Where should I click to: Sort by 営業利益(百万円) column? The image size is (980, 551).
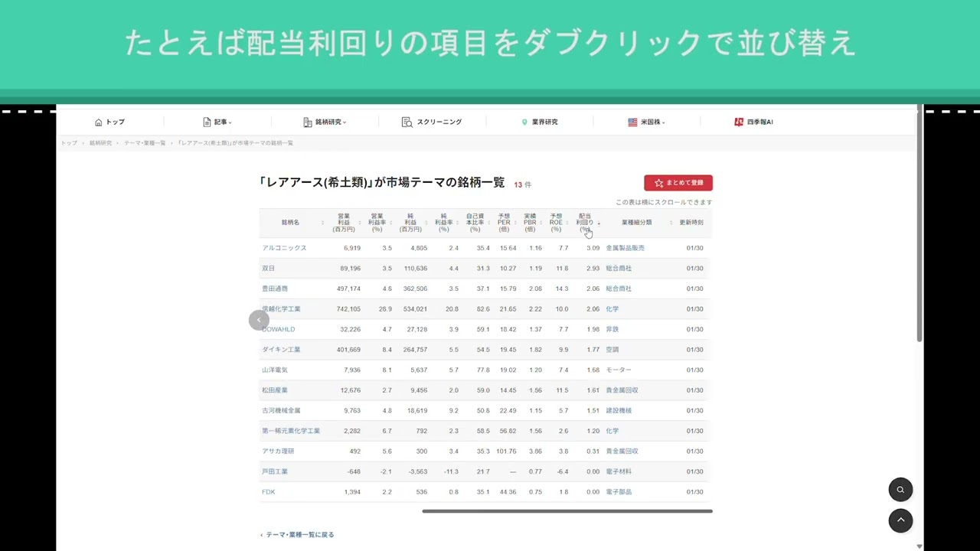344,223
